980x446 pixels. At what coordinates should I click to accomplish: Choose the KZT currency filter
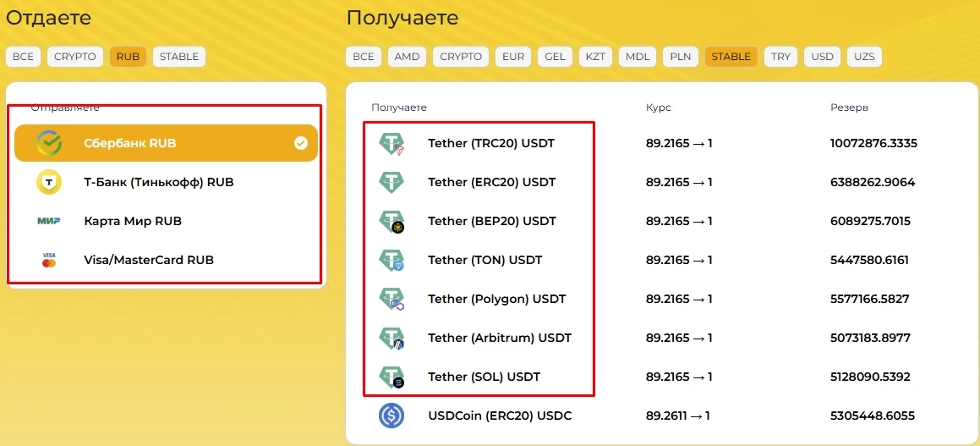click(595, 57)
